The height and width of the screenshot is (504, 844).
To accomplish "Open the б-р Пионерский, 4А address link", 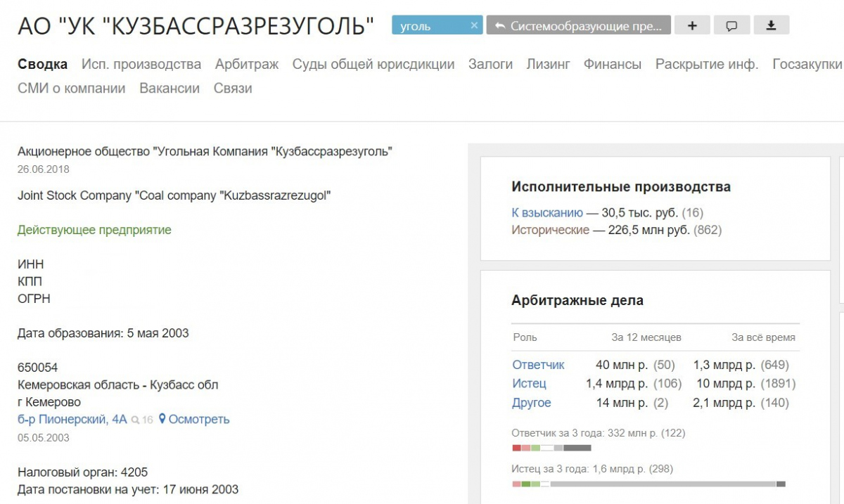I will tap(72, 420).
